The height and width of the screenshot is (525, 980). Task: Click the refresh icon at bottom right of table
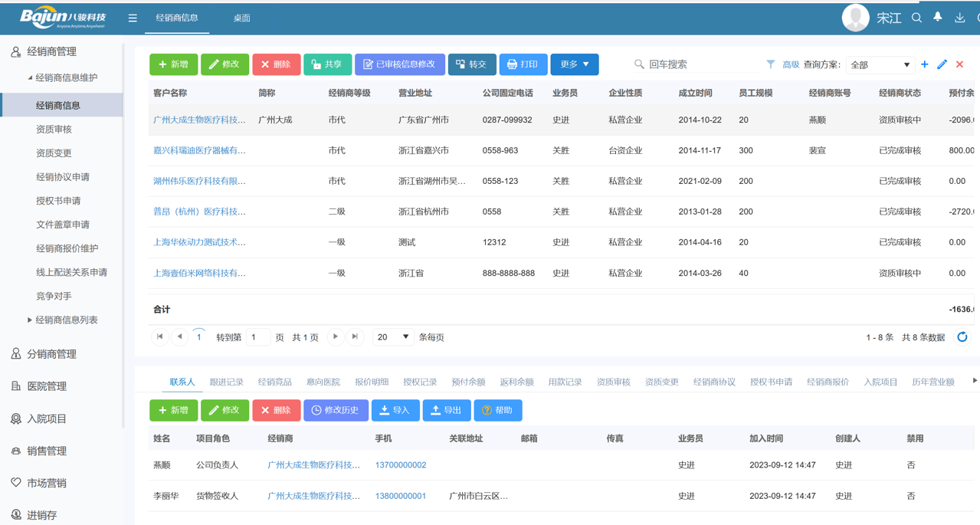pyautogui.click(x=962, y=336)
